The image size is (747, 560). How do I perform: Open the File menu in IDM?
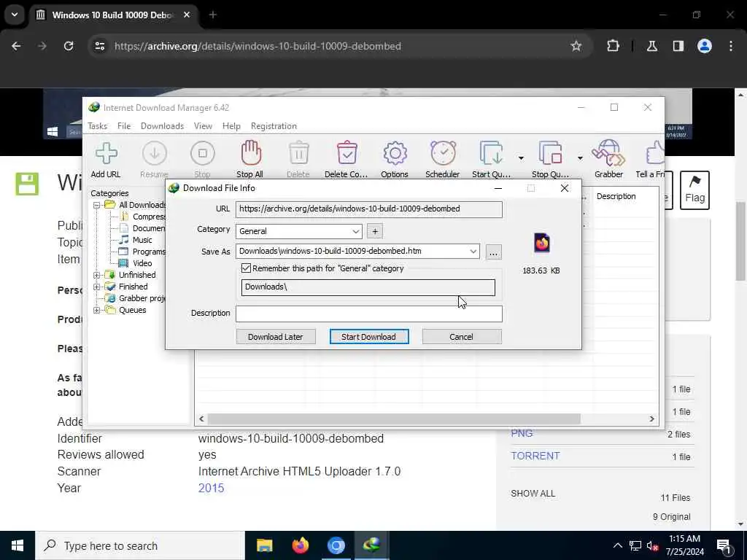tap(124, 126)
